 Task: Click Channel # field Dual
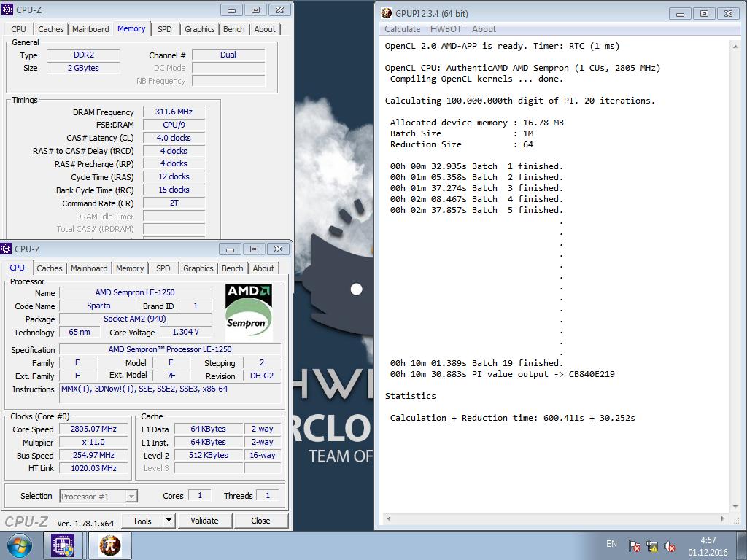[x=228, y=55]
